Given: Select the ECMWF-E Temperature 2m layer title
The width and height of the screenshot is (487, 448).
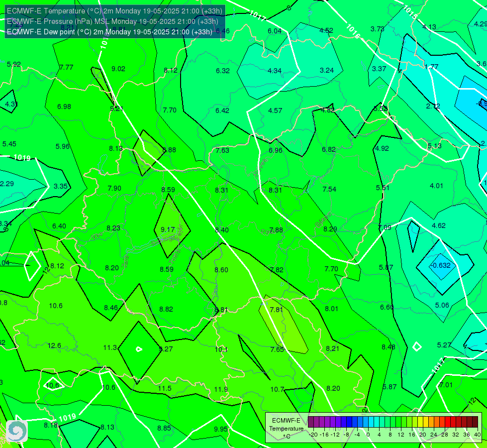Looking at the screenshot, I should coord(114,11).
